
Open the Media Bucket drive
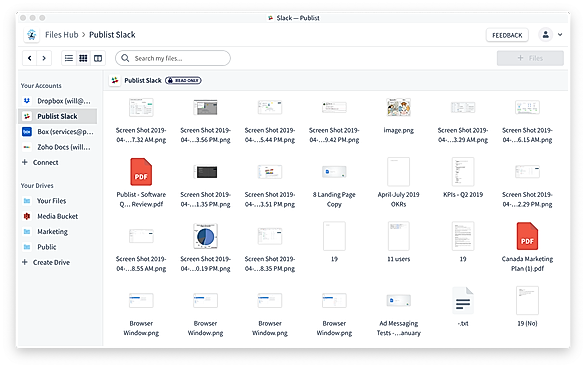50,216
